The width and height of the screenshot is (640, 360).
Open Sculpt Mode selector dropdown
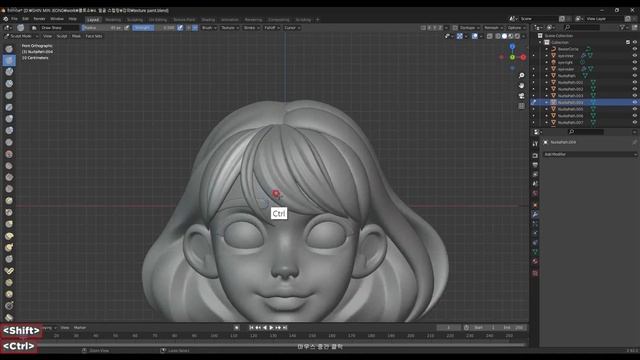21,36
